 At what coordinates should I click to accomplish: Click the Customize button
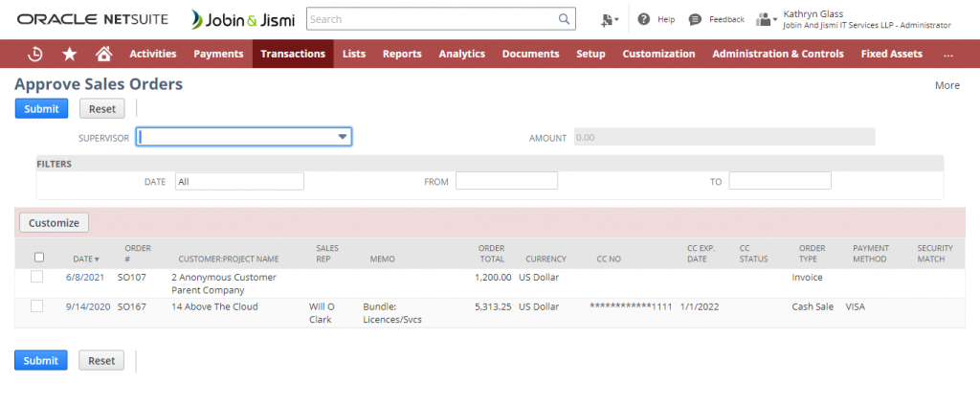[54, 222]
